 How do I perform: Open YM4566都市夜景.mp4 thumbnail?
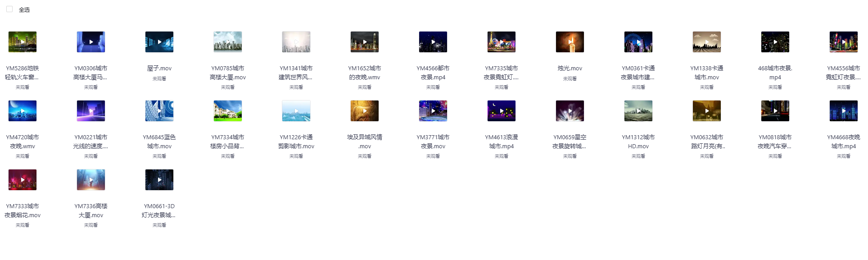(433, 42)
